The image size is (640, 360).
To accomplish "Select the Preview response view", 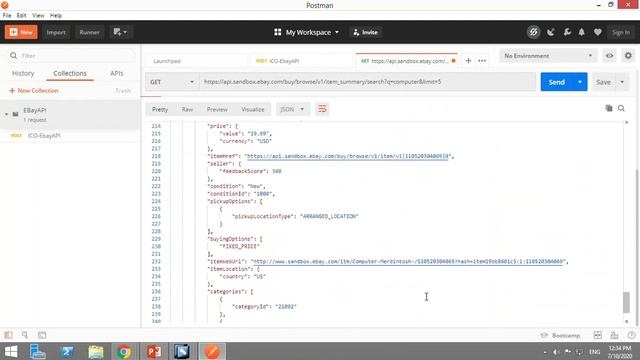I will 217,109.
